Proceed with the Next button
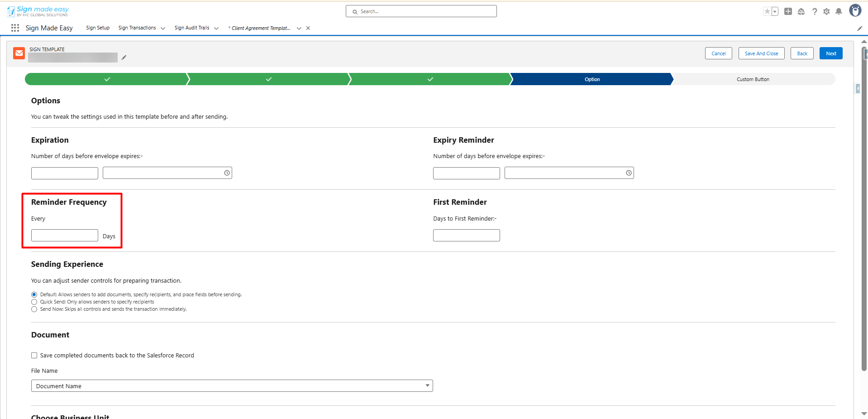Screen dimensions: 868x419 (831, 53)
